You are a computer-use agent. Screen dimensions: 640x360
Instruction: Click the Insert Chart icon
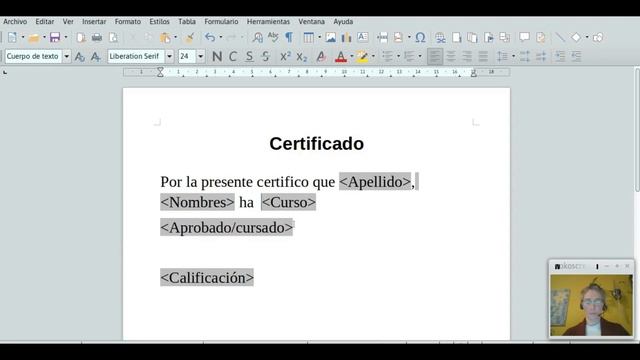[347, 38]
